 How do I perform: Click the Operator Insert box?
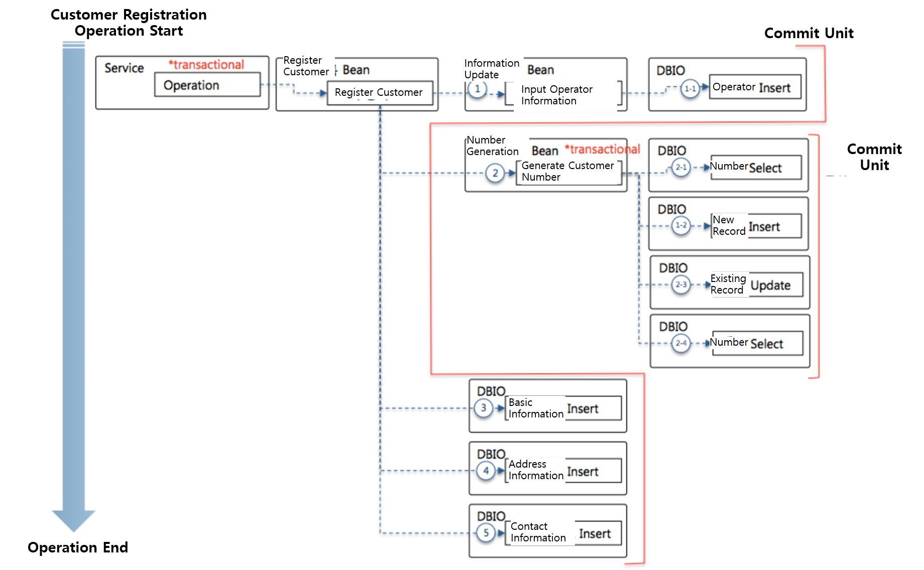point(754,87)
